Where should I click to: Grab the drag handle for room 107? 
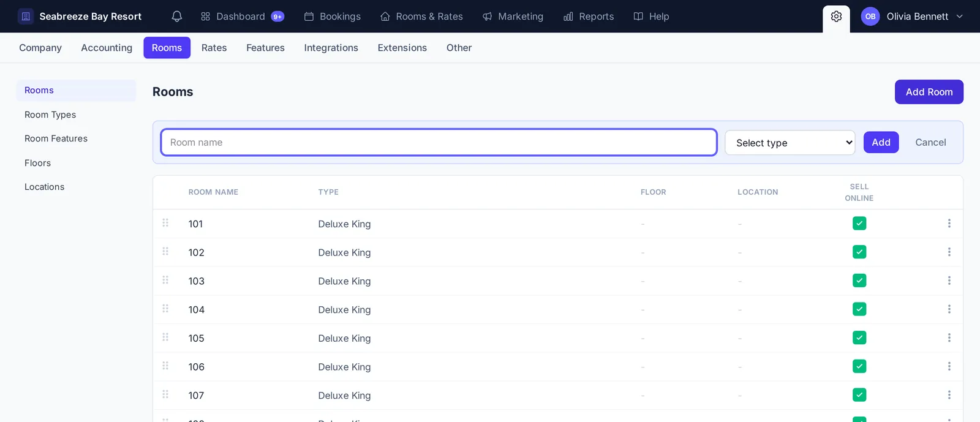click(x=165, y=394)
